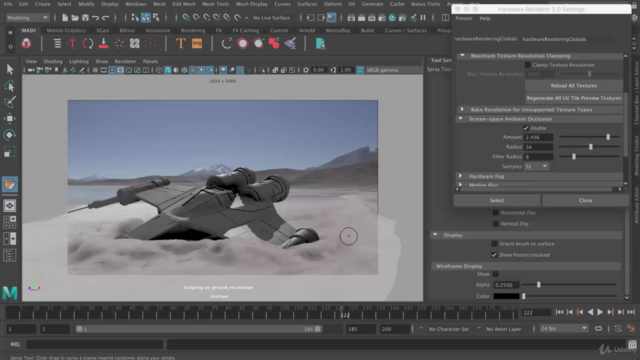Click the Redo arrow icon
Viewport: 640px width, 360px height.
pyautogui.click(x=106, y=18)
